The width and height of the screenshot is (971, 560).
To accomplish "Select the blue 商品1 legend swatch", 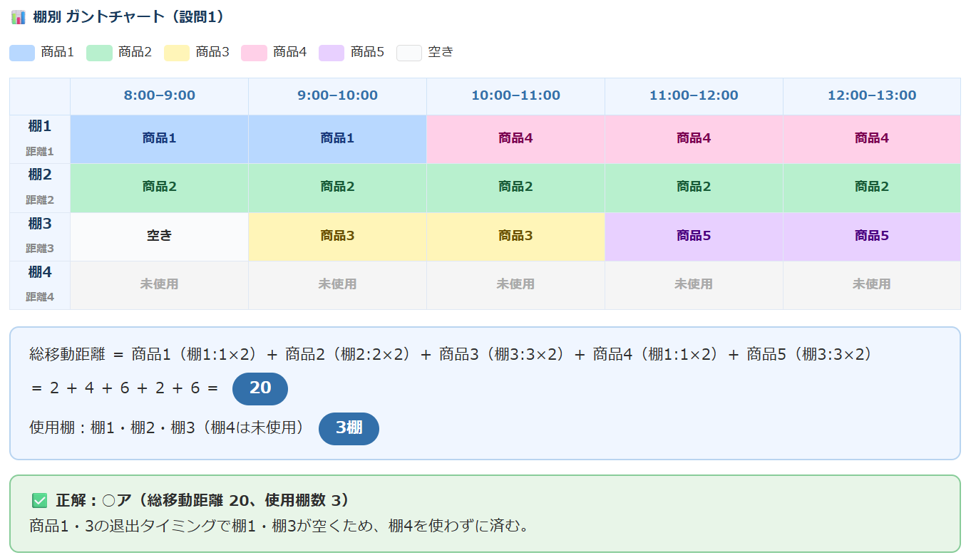I will point(22,53).
